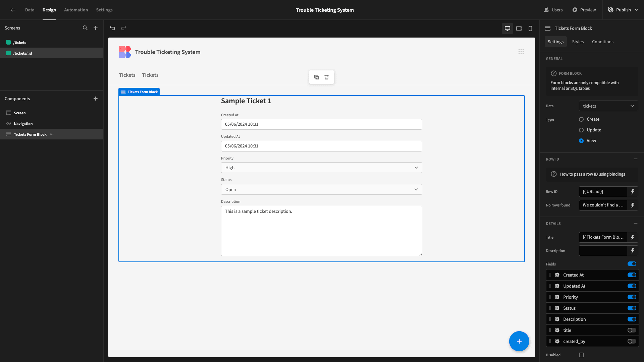
Task: Select the View radio button type
Action: click(581, 140)
